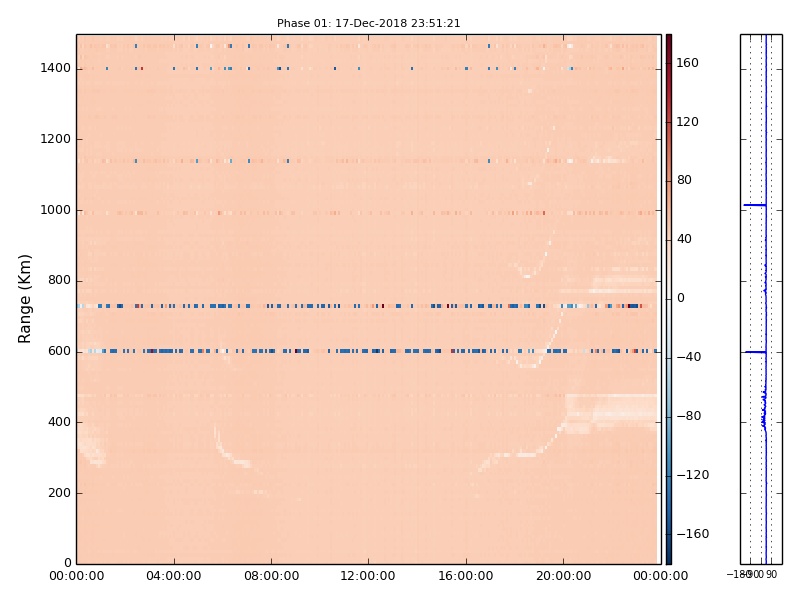Click the 200 range tick label
This screenshot has height=600, width=800.
click(x=59, y=493)
